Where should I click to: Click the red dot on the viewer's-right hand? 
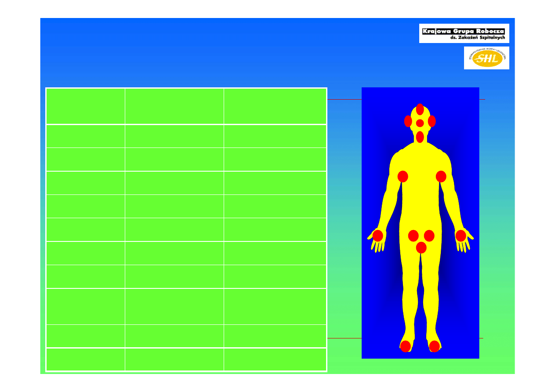click(x=461, y=236)
